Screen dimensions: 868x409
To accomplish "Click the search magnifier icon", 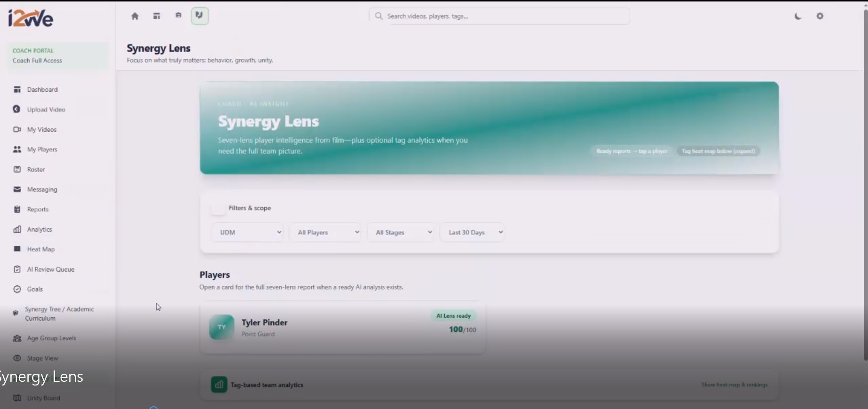I will 379,16.
